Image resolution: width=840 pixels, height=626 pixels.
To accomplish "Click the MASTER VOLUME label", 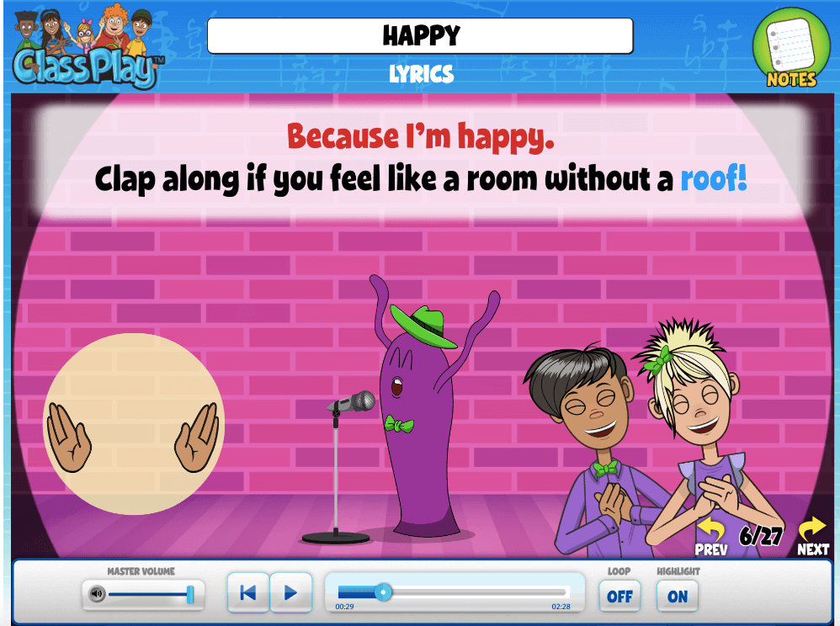I will pos(141,571).
